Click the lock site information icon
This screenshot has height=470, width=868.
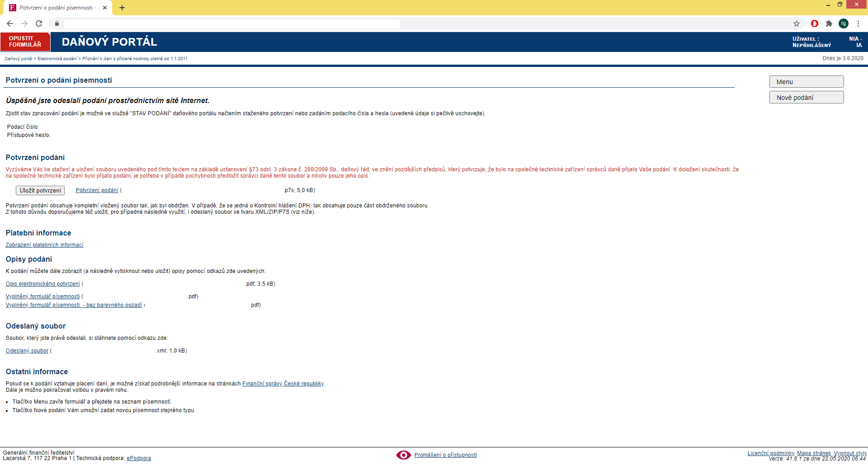pyautogui.click(x=57, y=23)
